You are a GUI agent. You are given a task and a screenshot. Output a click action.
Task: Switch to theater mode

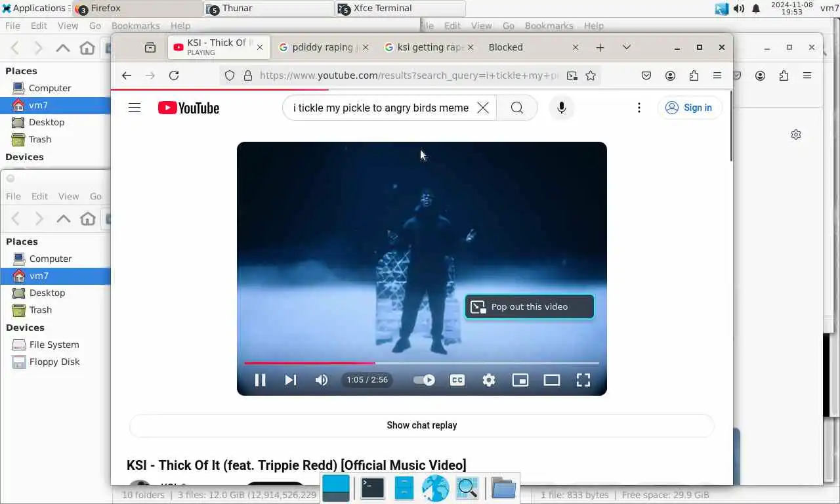[552, 380]
